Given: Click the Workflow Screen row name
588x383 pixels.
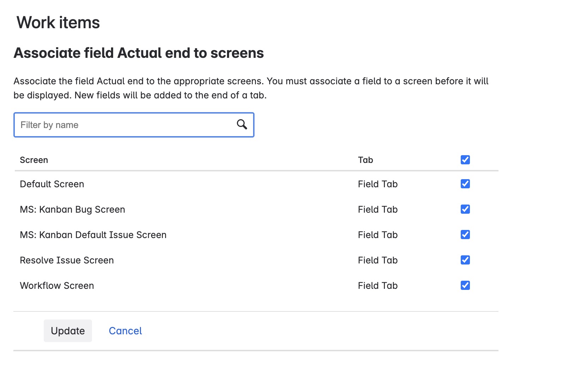Looking at the screenshot, I should [57, 286].
